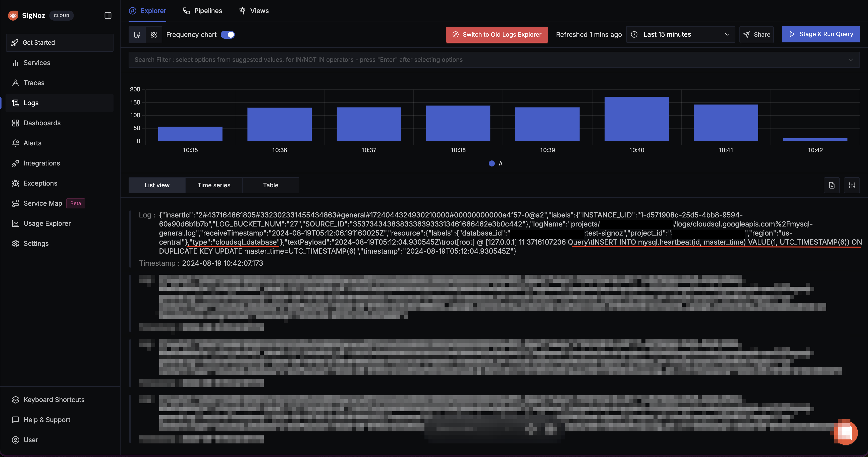The height and width of the screenshot is (457, 868).
Task: Open Dashboards section
Action: click(60, 123)
